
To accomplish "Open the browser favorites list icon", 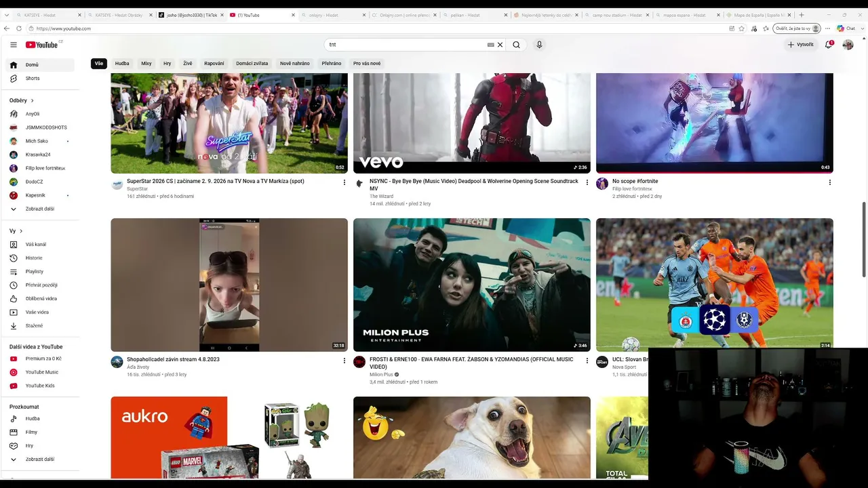I will click(766, 28).
